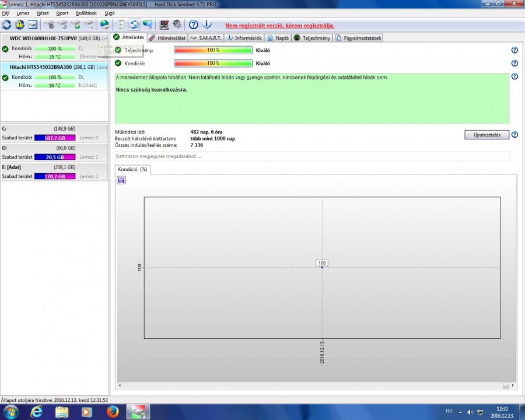Click the több mint 1000 nap value
The width and height of the screenshot is (525, 420).
point(212,138)
